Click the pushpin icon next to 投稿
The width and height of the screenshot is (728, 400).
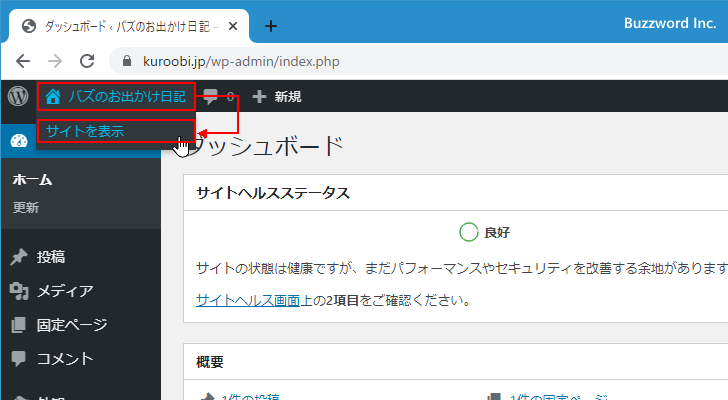pyautogui.click(x=19, y=257)
